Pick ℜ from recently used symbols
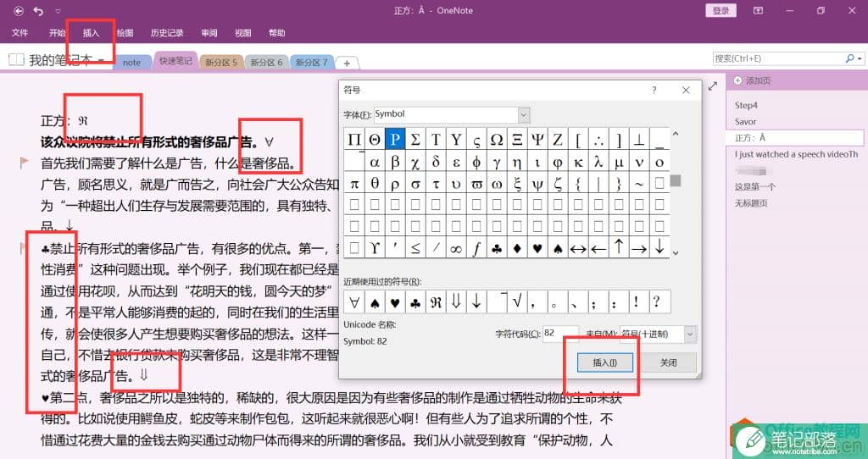 tap(436, 302)
